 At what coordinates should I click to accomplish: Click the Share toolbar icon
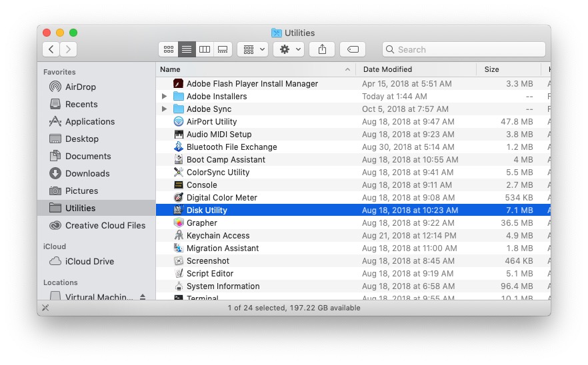pos(322,49)
